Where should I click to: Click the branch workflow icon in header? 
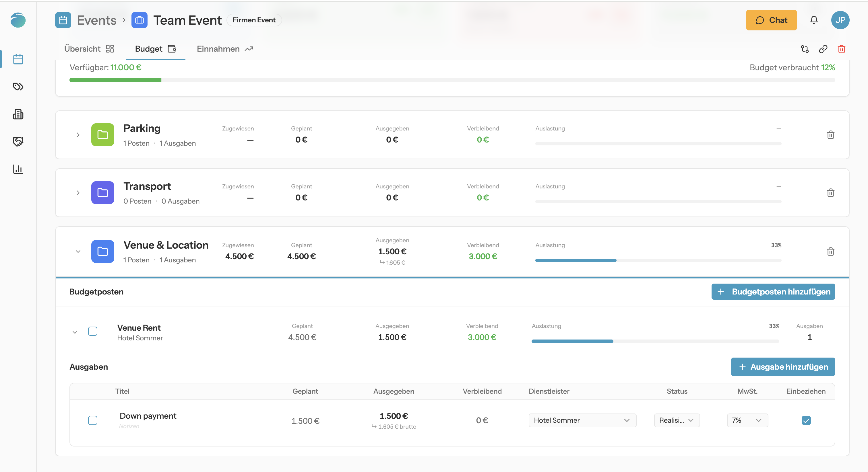[x=805, y=49]
